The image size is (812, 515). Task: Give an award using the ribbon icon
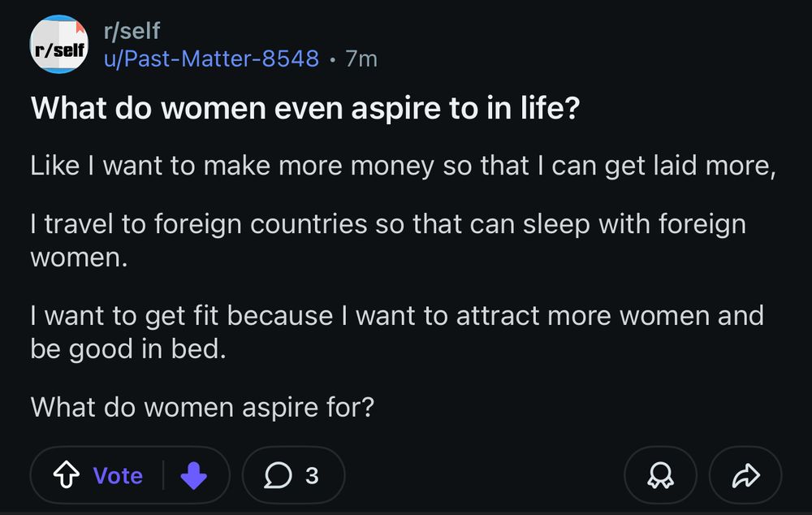coord(659,475)
